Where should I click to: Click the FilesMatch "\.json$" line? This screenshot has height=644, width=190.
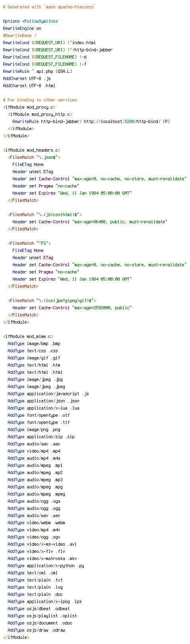(34, 157)
